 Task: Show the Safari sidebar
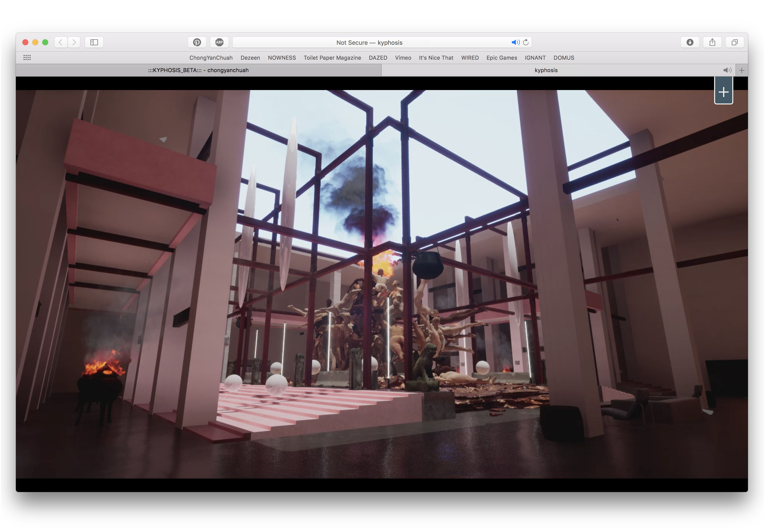[94, 42]
